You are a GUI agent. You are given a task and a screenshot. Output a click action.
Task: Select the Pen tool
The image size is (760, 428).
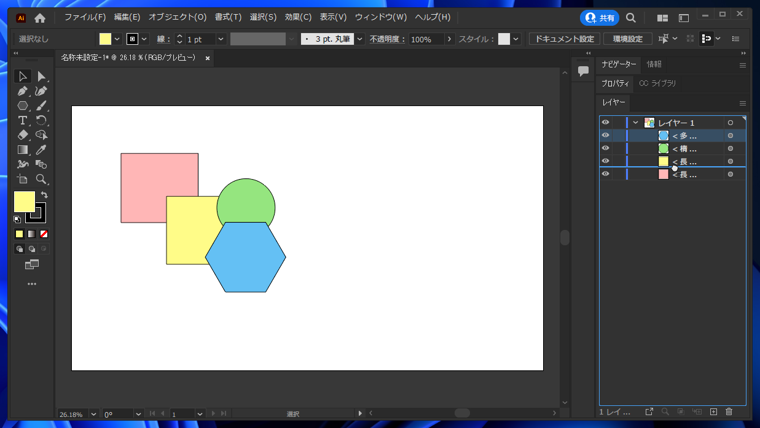tap(22, 91)
